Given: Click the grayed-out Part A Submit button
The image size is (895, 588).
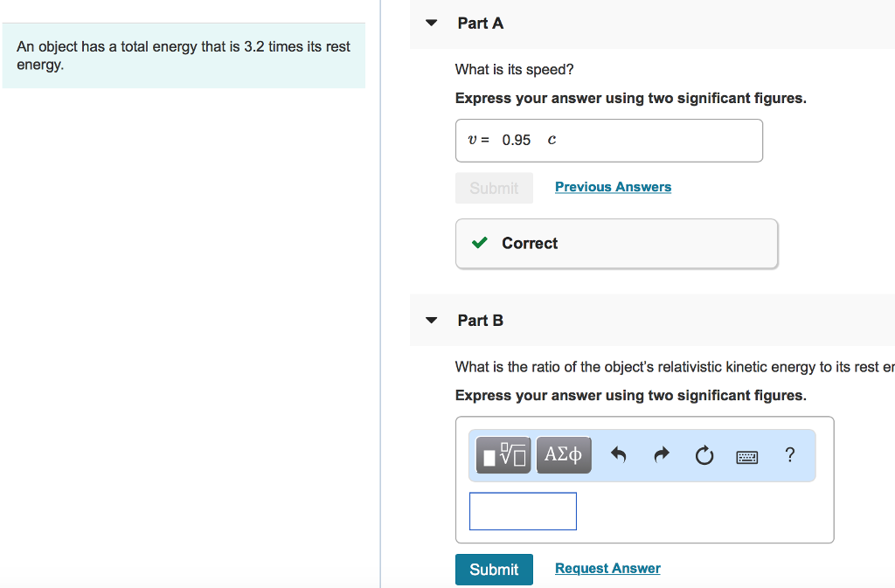Looking at the screenshot, I should 494,187.
